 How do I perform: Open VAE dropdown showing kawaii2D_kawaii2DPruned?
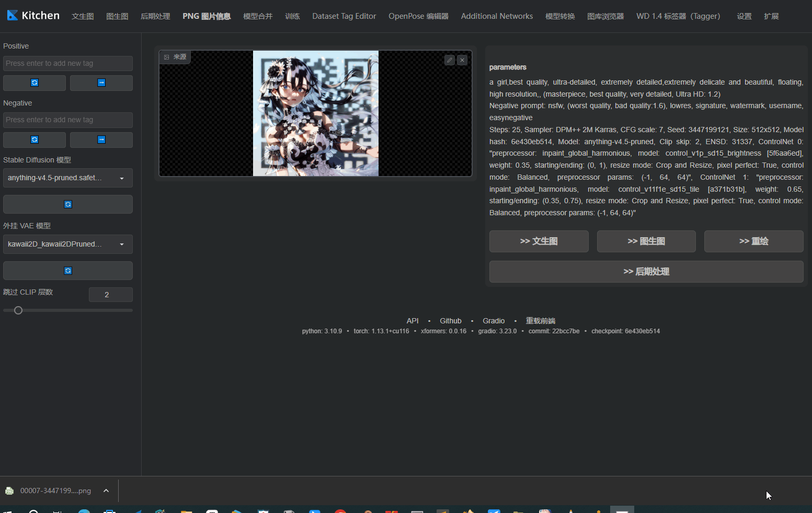tap(68, 244)
